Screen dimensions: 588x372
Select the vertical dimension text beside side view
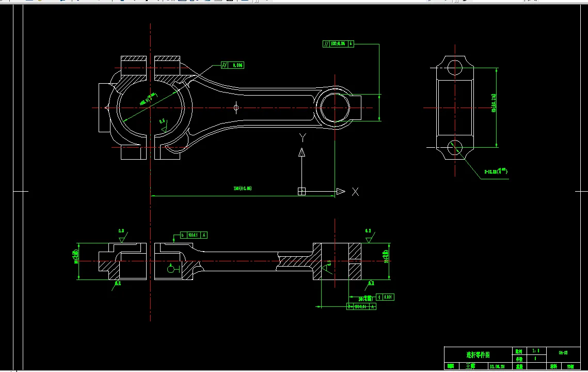(x=494, y=103)
